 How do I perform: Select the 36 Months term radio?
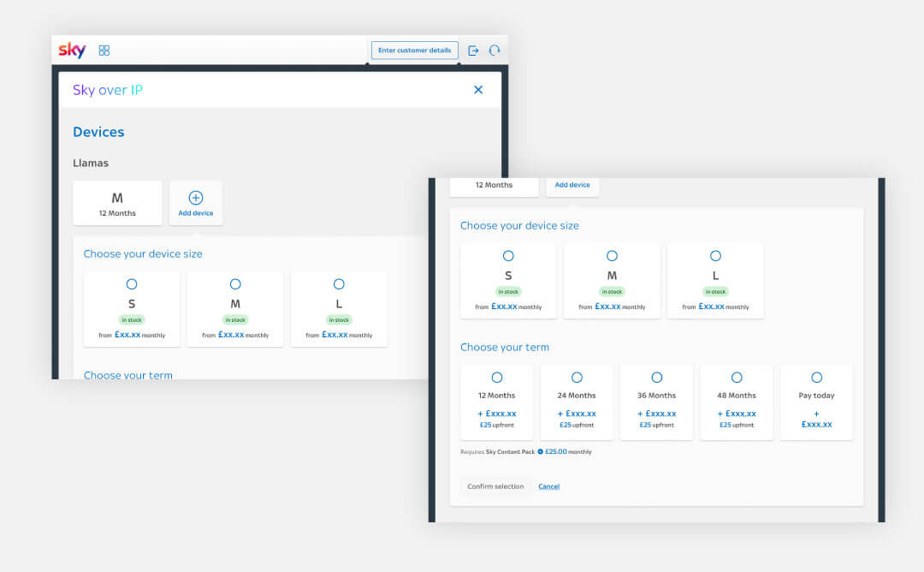(x=656, y=378)
